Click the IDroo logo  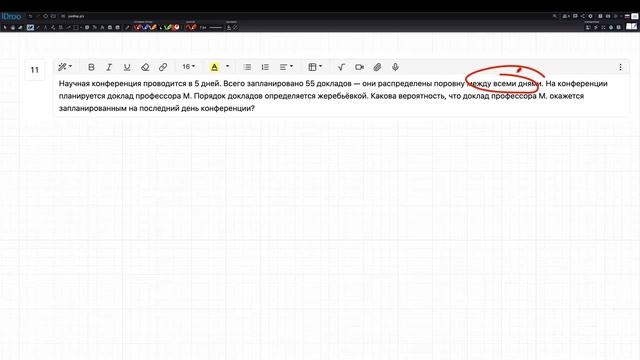(11, 16)
